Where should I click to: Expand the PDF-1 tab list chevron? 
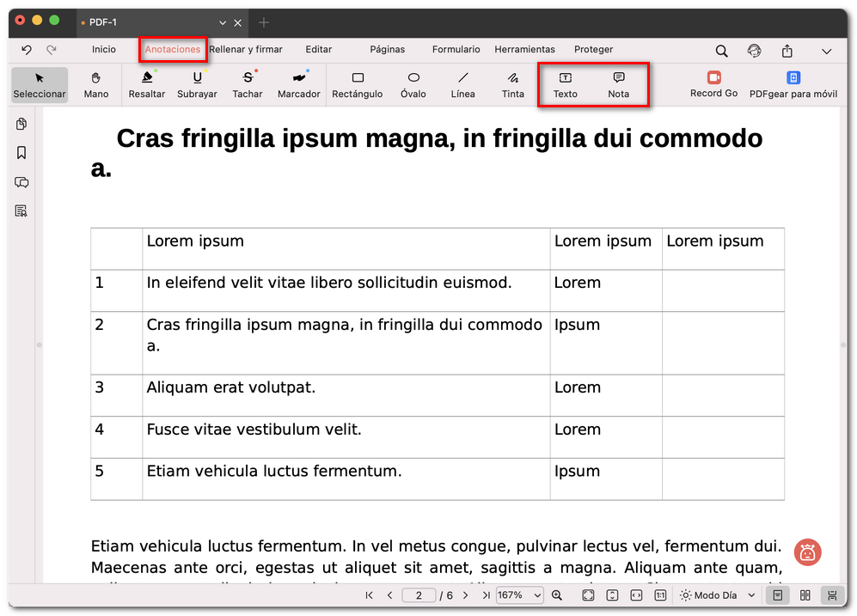(x=223, y=22)
